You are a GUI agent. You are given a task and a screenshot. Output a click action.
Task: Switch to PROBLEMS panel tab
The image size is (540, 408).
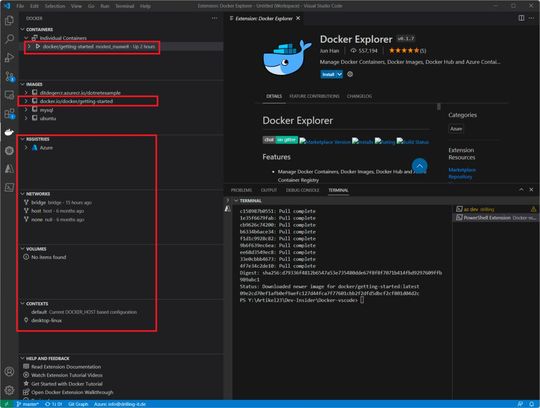[241, 190]
